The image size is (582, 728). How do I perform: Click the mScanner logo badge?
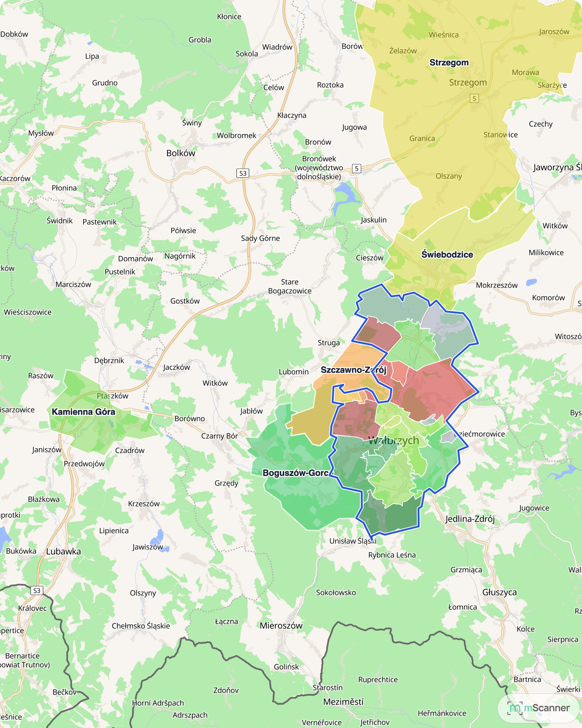pyautogui.click(x=538, y=708)
